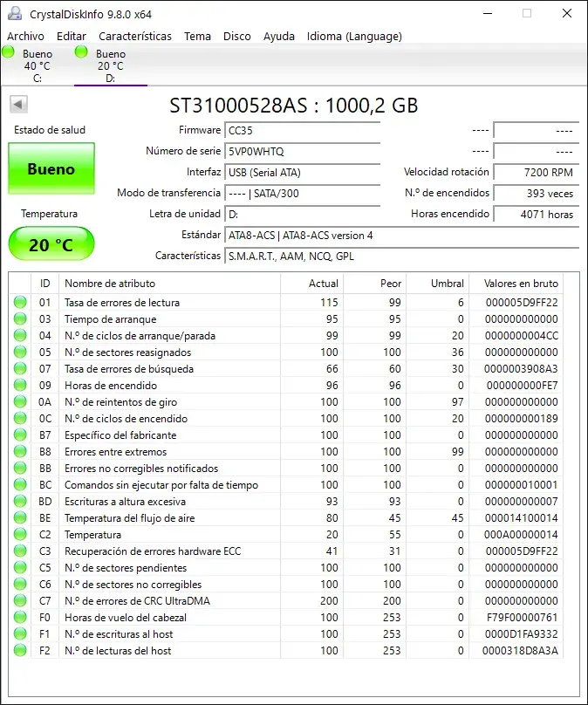The height and width of the screenshot is (705, 588).
Task: Click raw value 0000D1FA9332
Action: [521, 634]
